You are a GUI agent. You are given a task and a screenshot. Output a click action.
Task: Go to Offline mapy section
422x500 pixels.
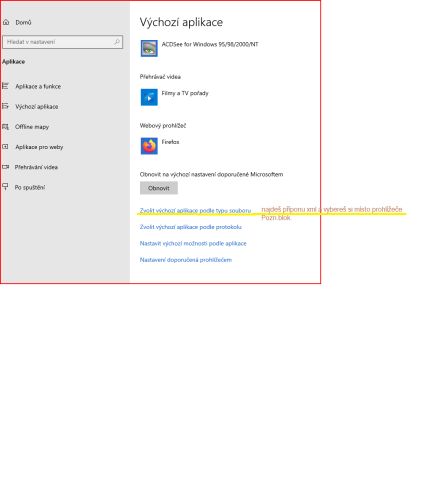(32, 127)
